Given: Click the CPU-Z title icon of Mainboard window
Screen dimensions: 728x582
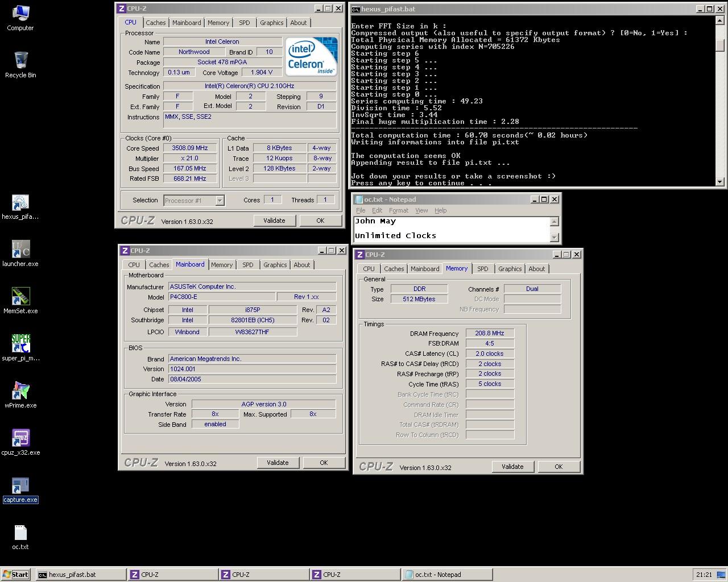Looking at the screenshot, I should (x=125, y=251).
